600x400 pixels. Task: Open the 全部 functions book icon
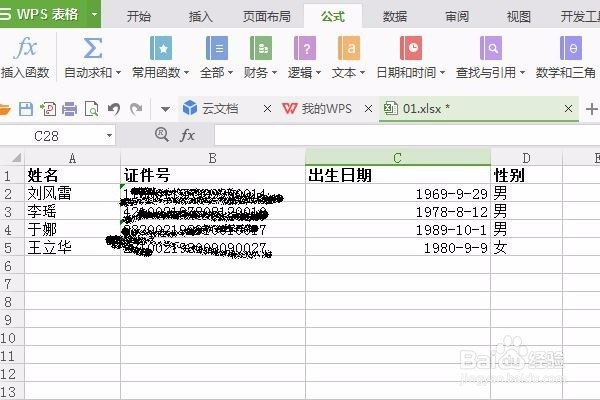pyautogui.click(x=217, y=48)
